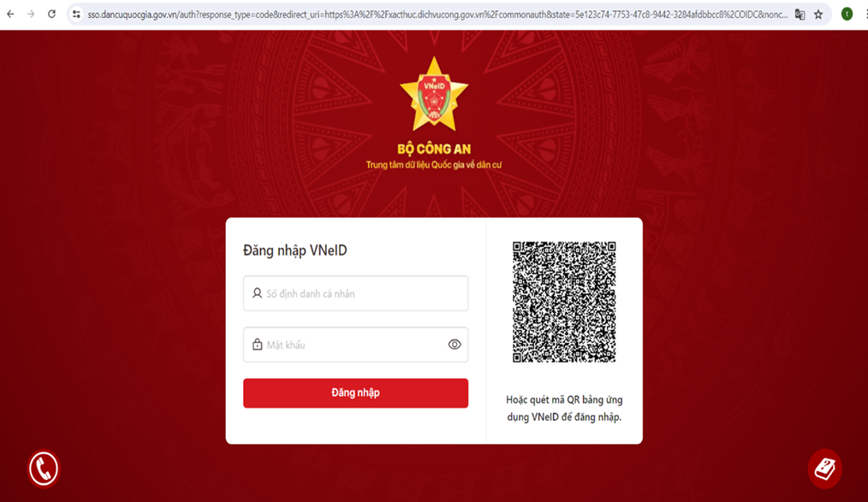
Task: Click the Đăng nhập VNeID title
Action: (295, 251)
